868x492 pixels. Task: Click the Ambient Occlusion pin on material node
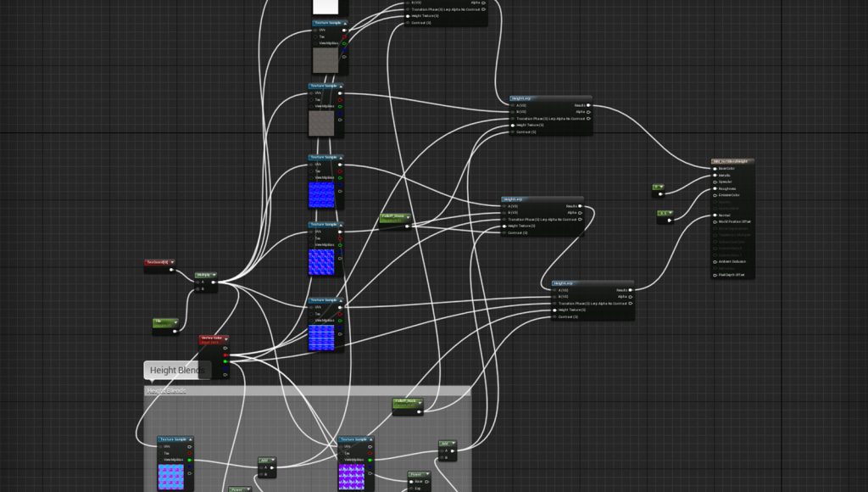[x=713, y=261]
